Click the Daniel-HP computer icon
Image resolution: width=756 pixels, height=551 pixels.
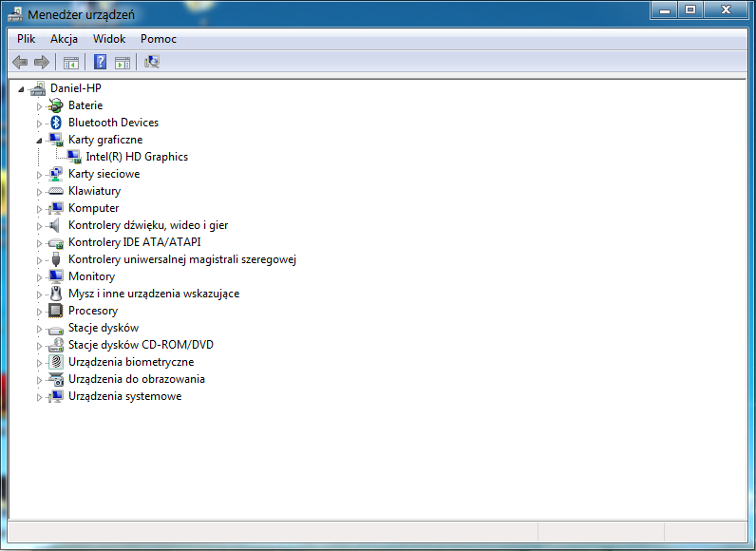38,88
